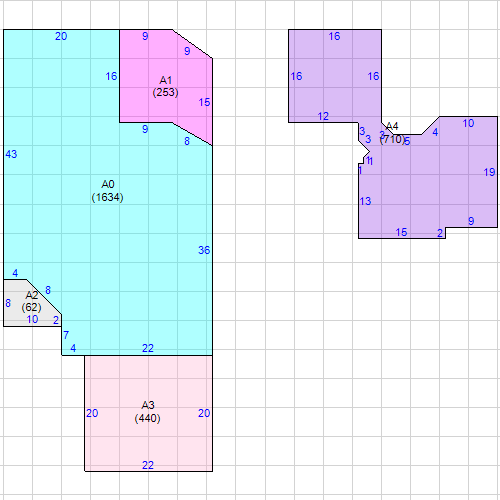
Task: Click the 9 dimension at A4's lower right
Action: click(471, 221)
